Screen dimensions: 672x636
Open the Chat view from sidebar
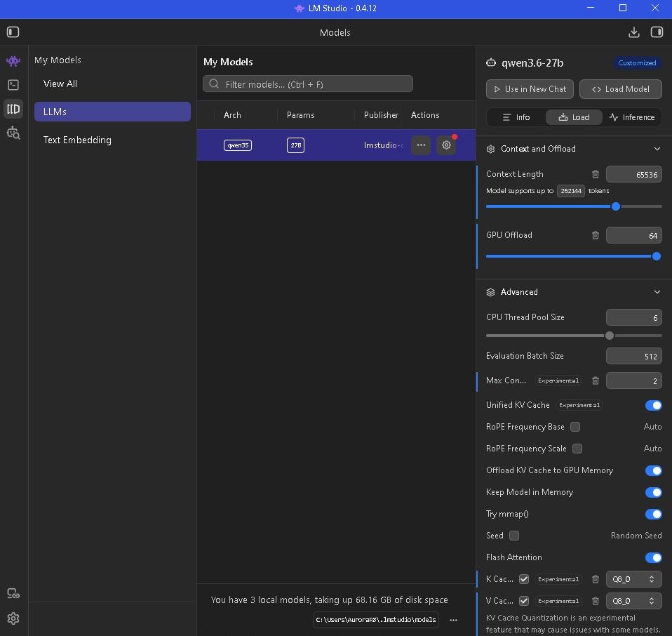click(13, 61)
